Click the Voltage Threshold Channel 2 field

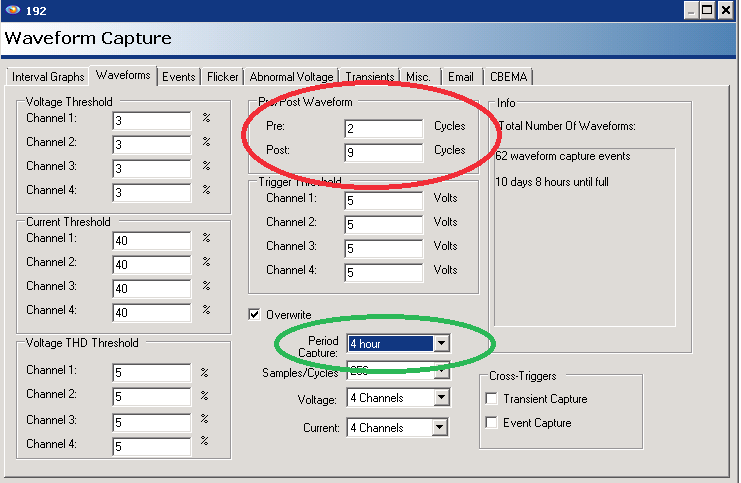(152, 145)
